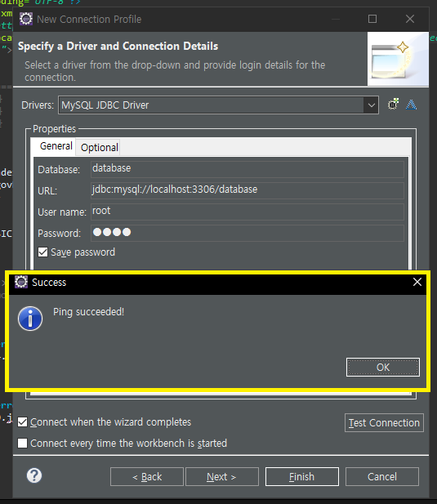This screenshot has height=504, width=437.
Task: Click the 'Properties' group label
Action: click(x=54, y=129)
